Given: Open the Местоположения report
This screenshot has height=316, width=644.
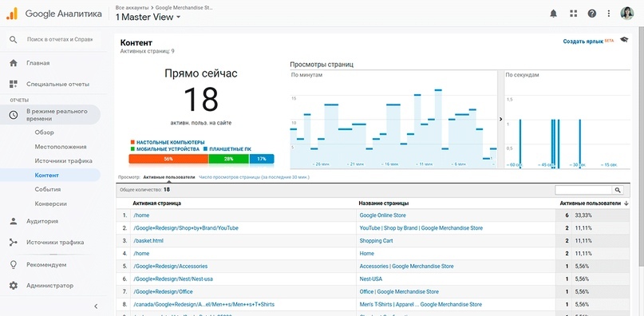Looking at the screenshot, I should click(61, 147).
